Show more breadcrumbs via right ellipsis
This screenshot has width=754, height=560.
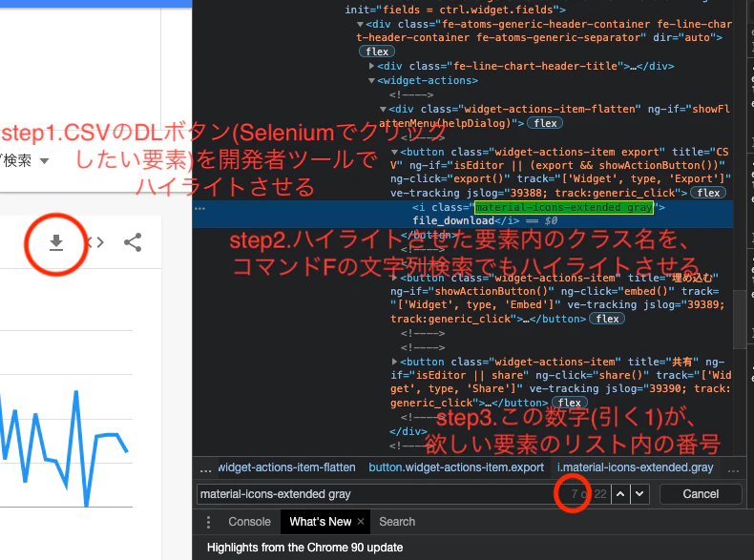[733, 469]
